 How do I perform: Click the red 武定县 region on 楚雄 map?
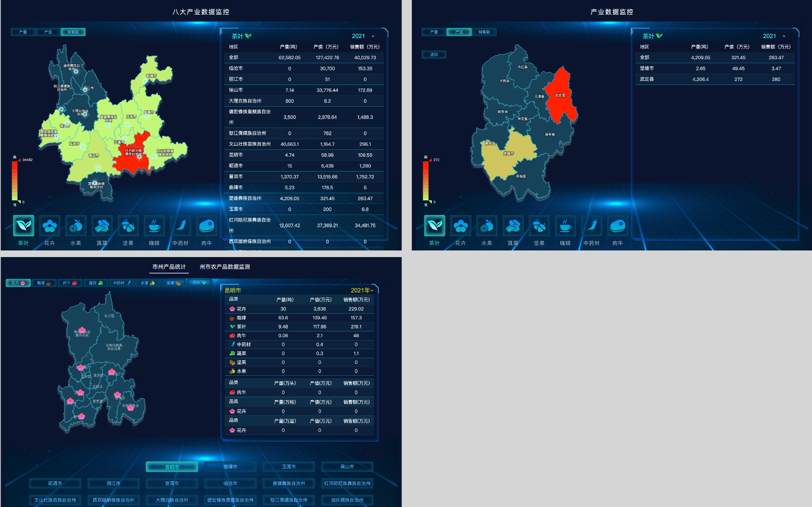[561, 96]
